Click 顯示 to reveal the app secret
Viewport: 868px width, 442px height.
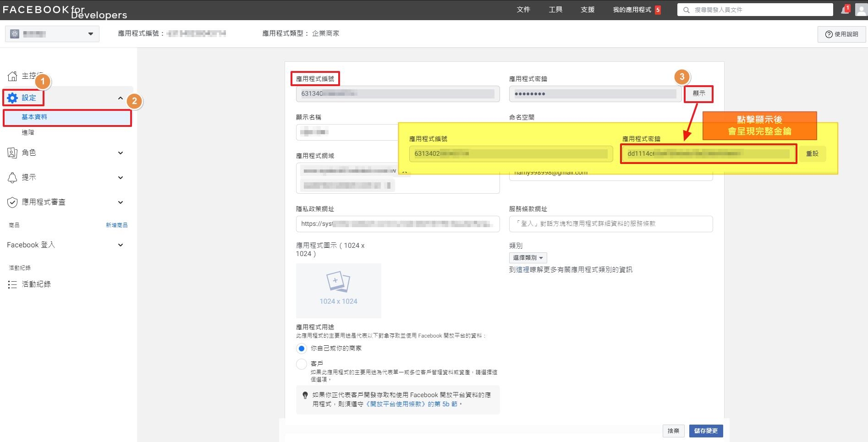[x=698, y=93]
